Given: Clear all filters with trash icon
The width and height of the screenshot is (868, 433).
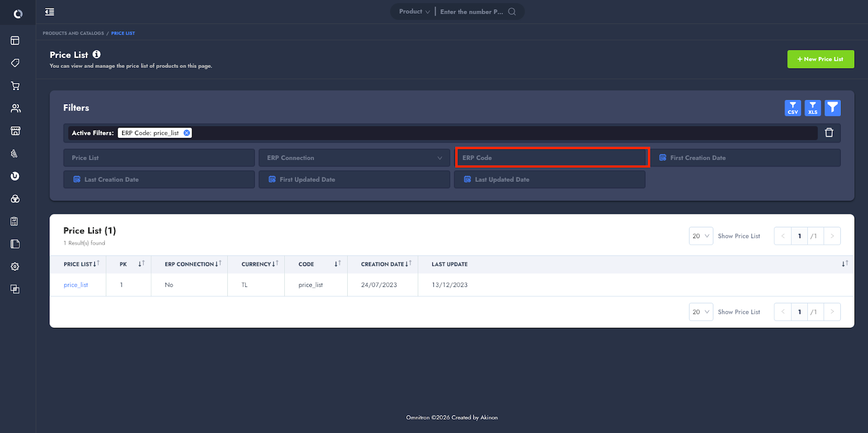Looking at the screenshot, I should pyautogui.click(x=829, y=133).
